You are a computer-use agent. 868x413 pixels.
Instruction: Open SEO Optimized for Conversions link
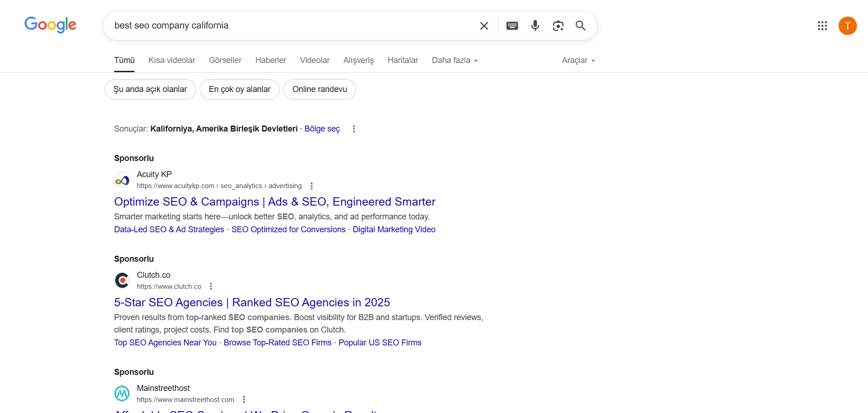(288, 229)
